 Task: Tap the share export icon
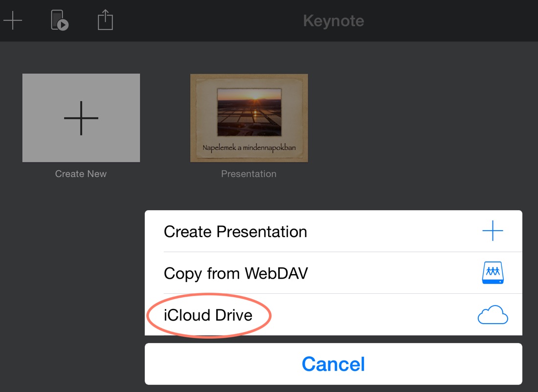105,20
